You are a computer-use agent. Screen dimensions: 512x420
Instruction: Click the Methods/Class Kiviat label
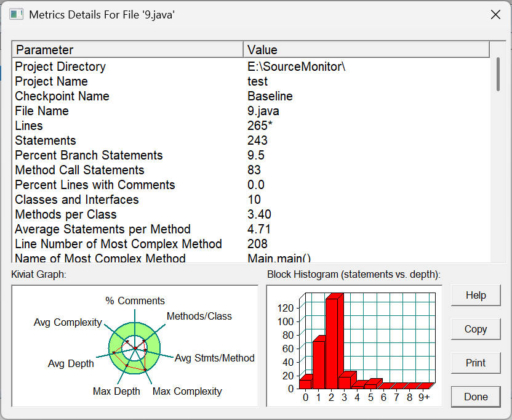pyautogui.click(x=199, y=316)
